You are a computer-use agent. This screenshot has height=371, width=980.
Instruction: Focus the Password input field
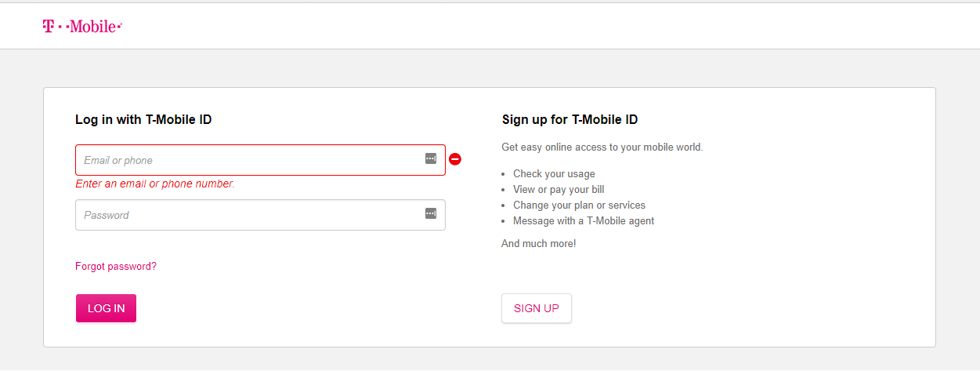coord(260,215)
